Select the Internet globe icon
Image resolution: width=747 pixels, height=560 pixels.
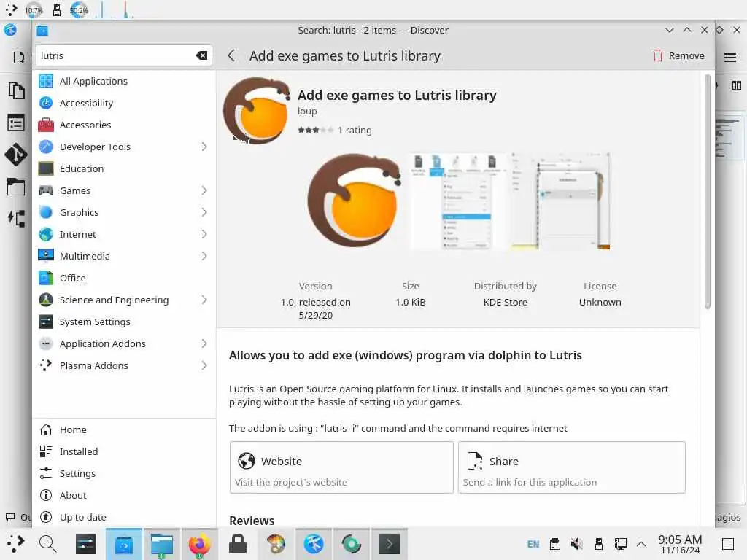coord(46,234)
